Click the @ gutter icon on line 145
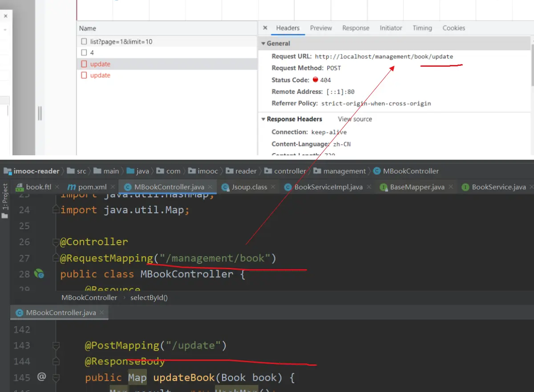The height and width of the screenshot is (392, 534). tap(41, 377)
